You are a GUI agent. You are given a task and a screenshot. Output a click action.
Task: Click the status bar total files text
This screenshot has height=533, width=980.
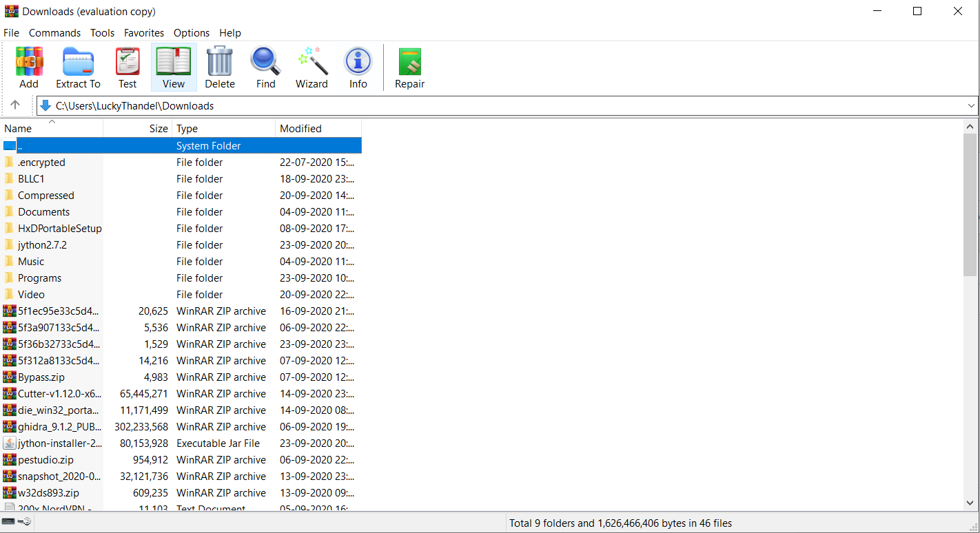click(x=620, y=523)
